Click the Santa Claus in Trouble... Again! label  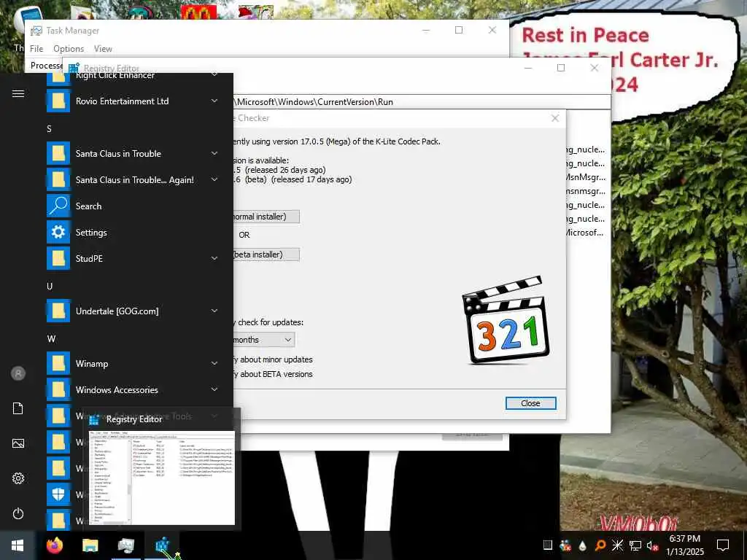pos(135,180)
